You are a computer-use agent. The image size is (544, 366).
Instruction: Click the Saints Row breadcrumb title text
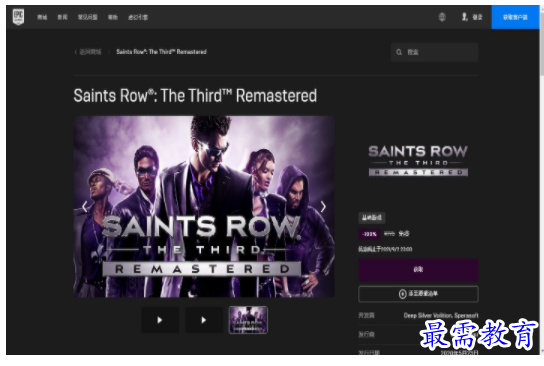click(161, 52)
